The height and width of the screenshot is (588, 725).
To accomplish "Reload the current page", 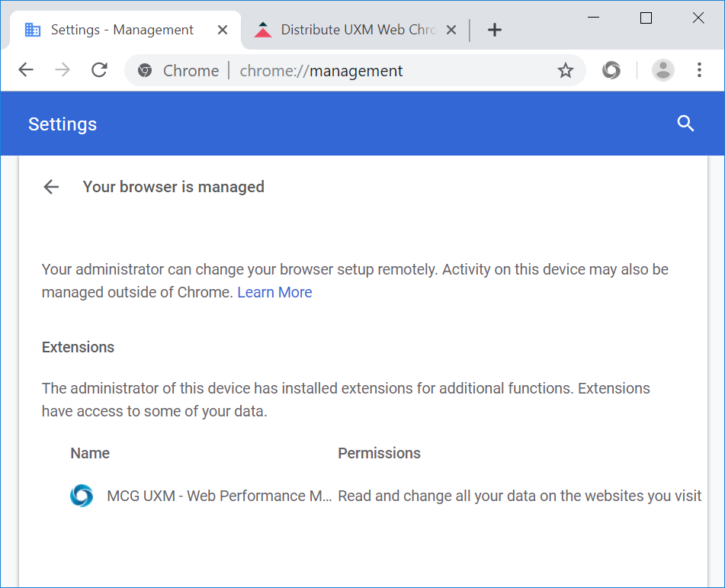I will point(99,71).
